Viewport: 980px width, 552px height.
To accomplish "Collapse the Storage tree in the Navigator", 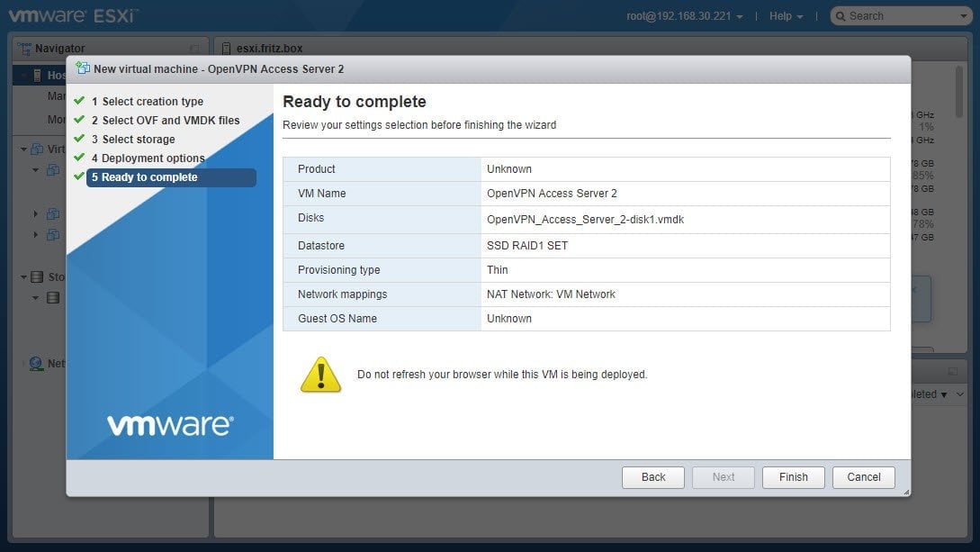I will (22, 276).
